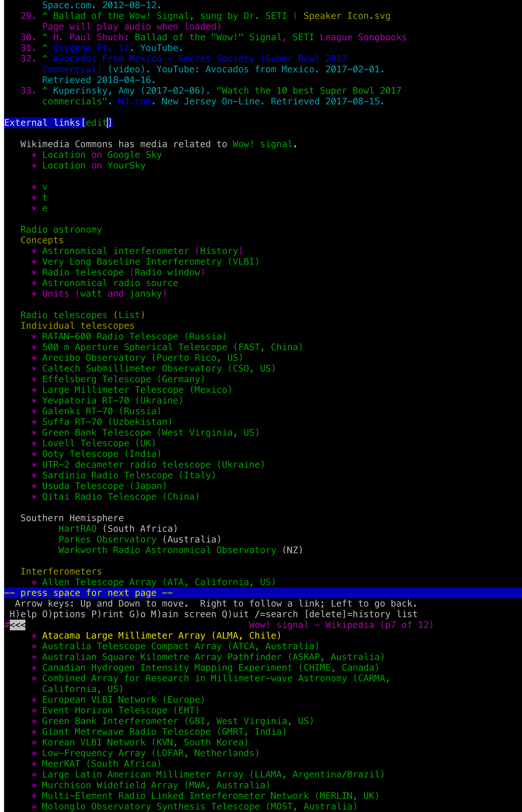Screen dimensions: 522x812
Task: Open Usuda Telescope link
Action: click(105, 486)
